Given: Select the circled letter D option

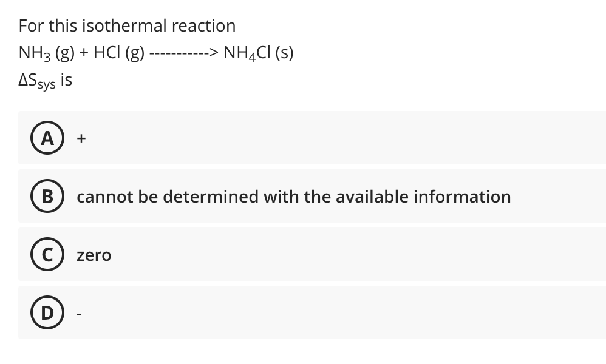Looking at the screenshot, I should coord(47,312).
